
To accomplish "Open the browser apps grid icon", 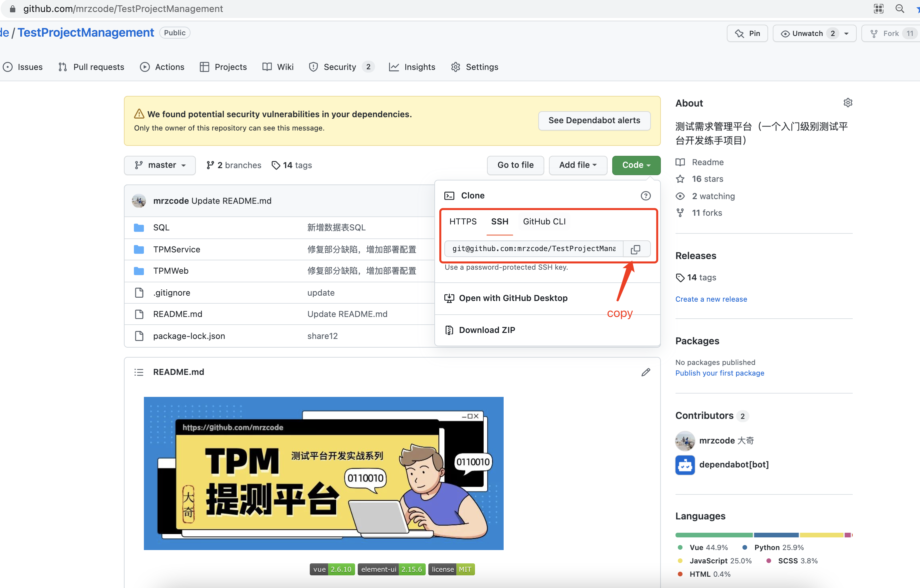I will pyautogui.click(x=878, y=8).
